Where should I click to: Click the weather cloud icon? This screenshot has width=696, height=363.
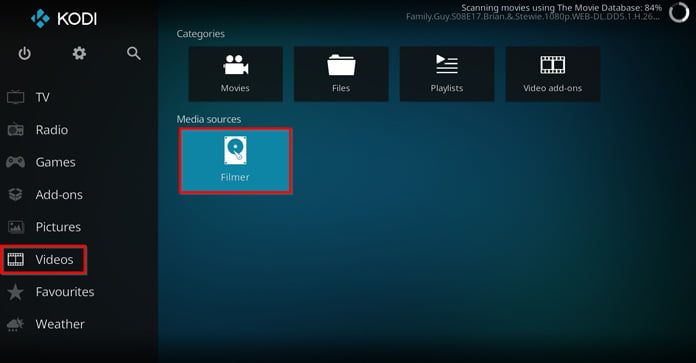16,324
